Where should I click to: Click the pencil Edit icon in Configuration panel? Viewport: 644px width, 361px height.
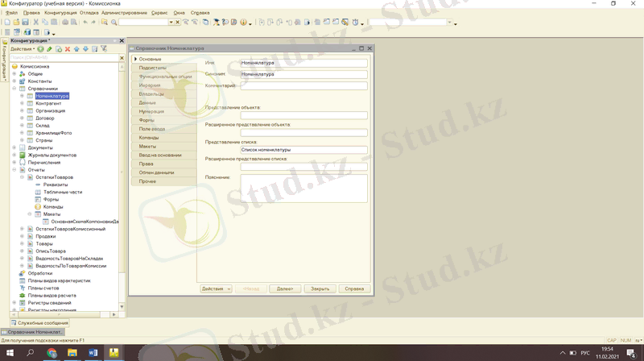[x=49, y=49]
